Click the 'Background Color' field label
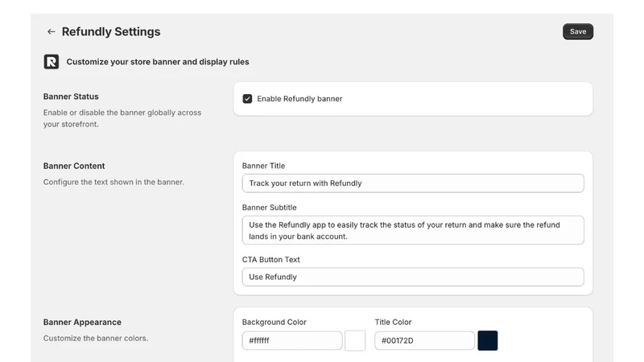The height and width of the screenshot is (362, 644). [x=274, y=323]
